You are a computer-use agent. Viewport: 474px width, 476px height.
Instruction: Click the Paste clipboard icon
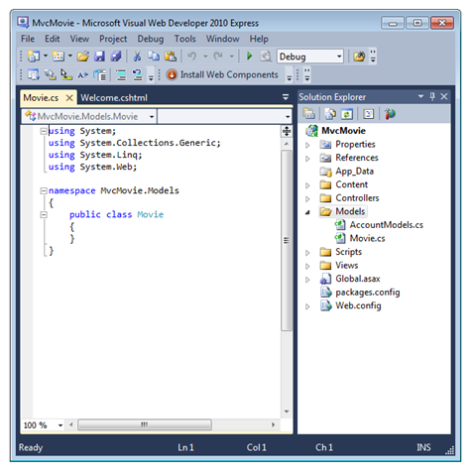click(171, 57)
